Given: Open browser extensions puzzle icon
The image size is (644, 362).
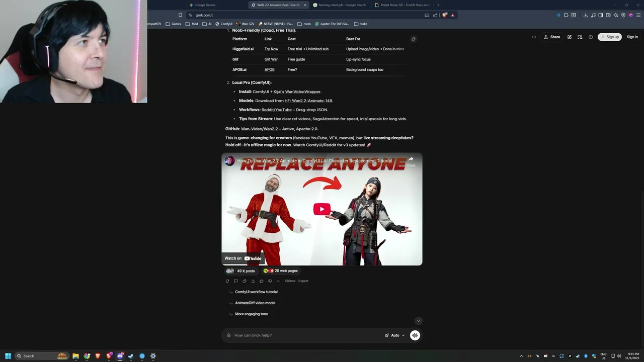Looking at the screenshot, I should 566,15.
